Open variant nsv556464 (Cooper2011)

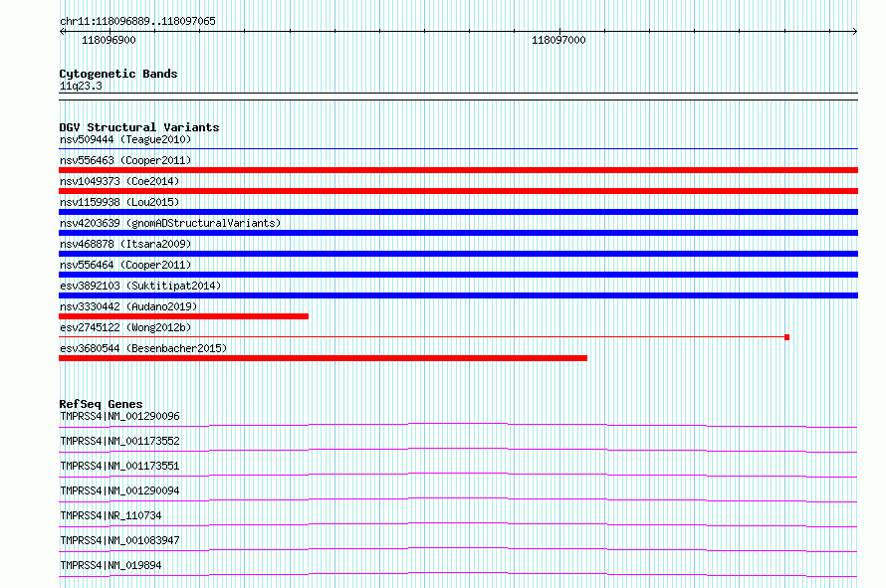coord(125,265)
